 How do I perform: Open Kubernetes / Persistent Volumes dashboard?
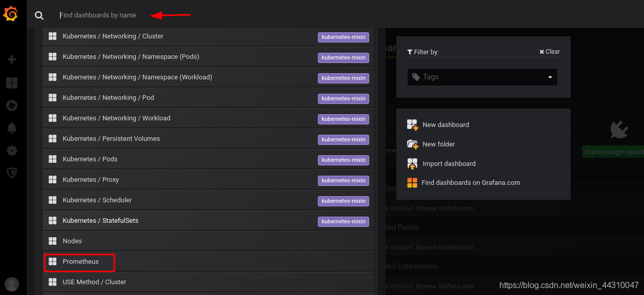pyautogui.click(x=209, y=139)
